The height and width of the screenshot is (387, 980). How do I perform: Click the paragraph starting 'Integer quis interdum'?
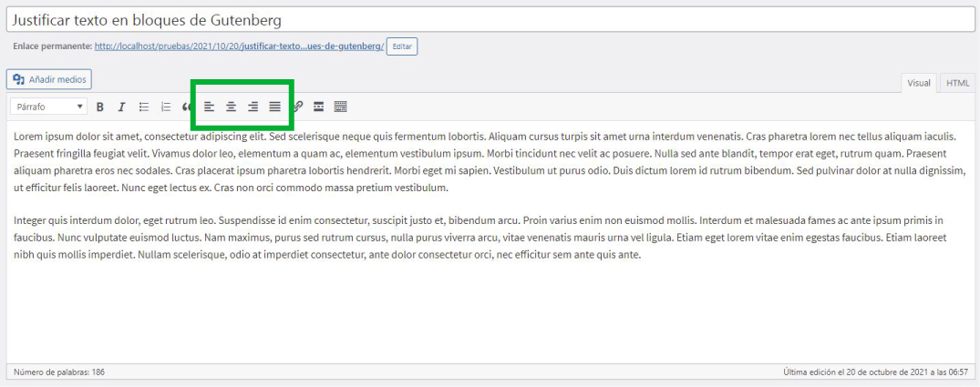tap(480, 237)
